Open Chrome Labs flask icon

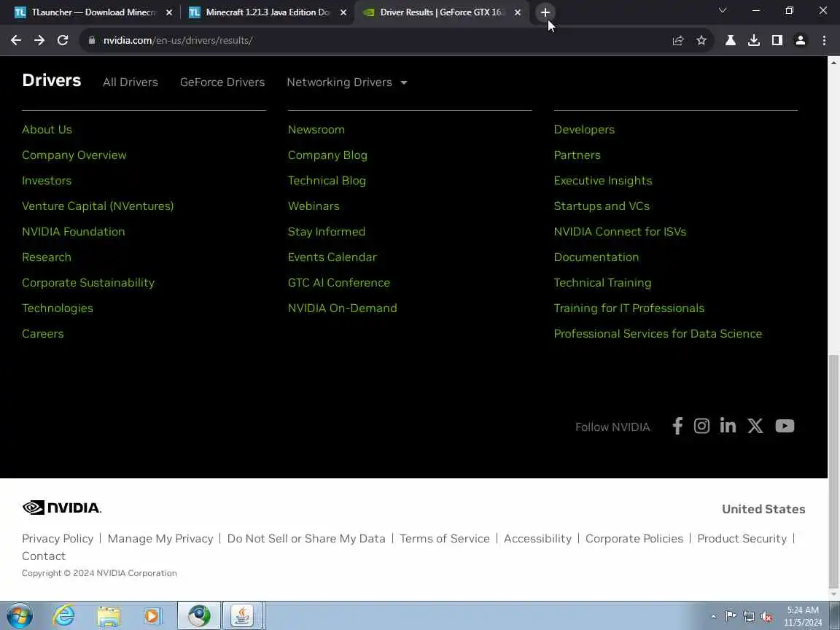tap(730, 40)
